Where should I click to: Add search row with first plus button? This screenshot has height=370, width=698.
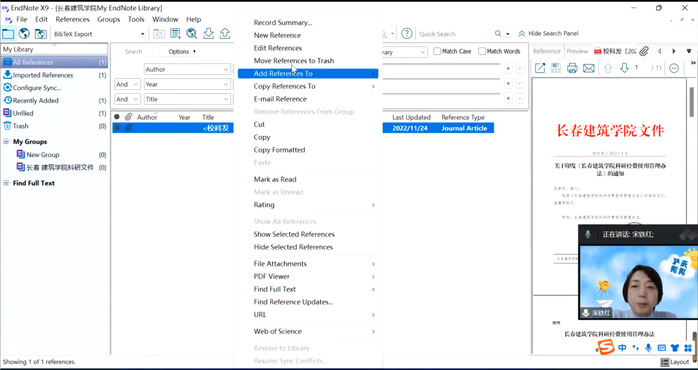pos(508,69)
